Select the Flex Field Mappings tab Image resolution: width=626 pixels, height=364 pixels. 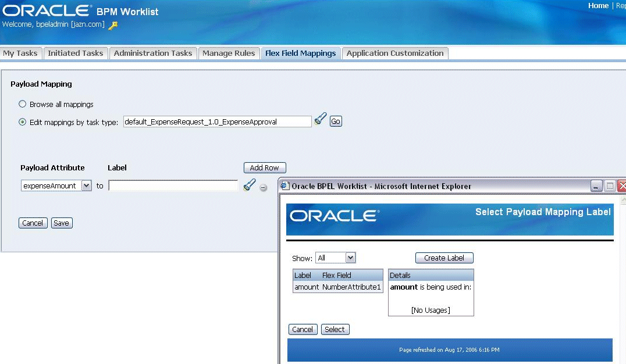[x=301, y=53]
